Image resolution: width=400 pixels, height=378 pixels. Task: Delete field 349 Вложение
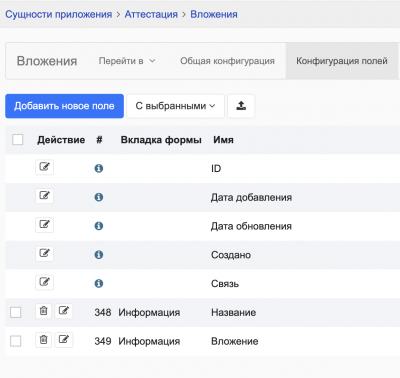[44, 340]
